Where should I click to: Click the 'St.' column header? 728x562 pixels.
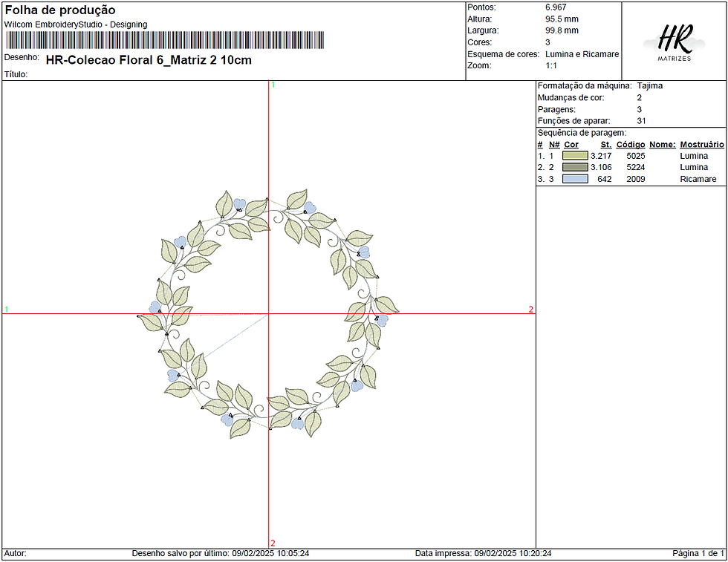point(606,145)
